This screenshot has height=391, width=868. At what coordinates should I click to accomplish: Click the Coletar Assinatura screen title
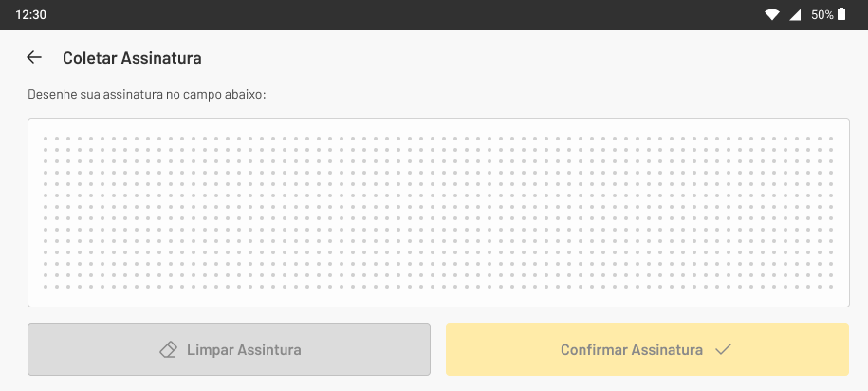(x=132, y=58)
